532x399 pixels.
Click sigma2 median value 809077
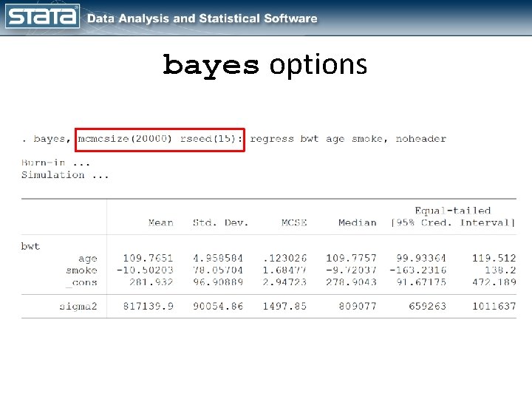click(358, 307)
